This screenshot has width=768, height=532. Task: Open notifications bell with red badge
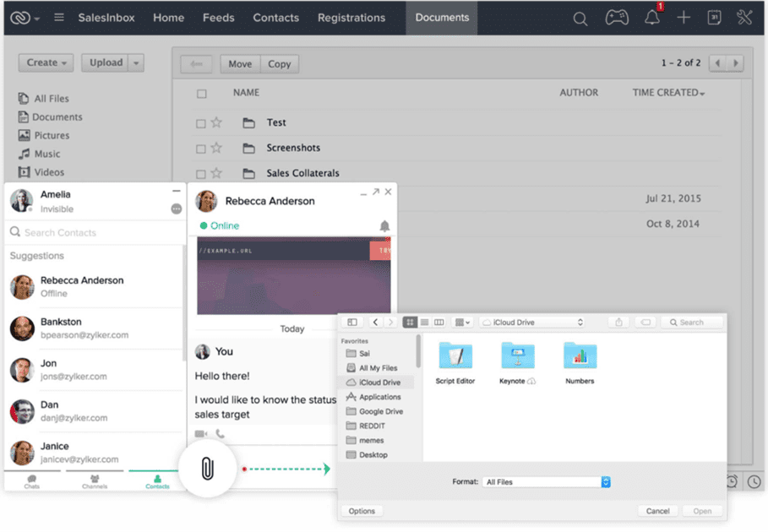pyautogui.click(x=652, y=18)
